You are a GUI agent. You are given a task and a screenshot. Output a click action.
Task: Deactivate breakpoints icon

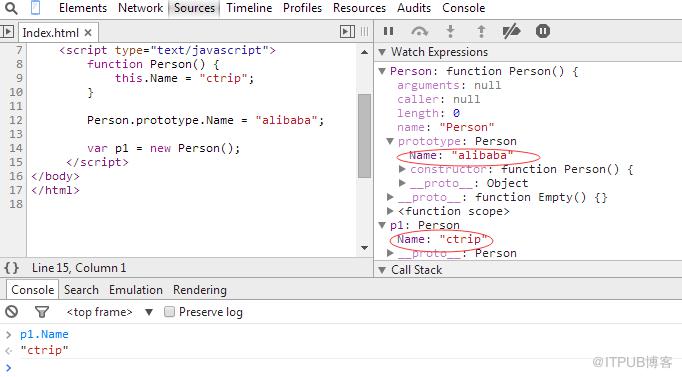(511, 31)
